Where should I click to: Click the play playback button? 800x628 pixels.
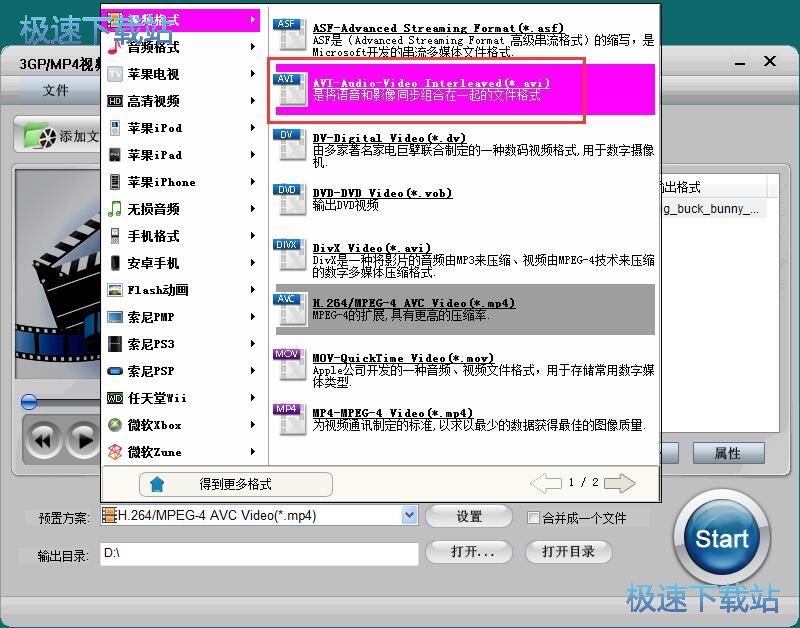click(83, 440)
